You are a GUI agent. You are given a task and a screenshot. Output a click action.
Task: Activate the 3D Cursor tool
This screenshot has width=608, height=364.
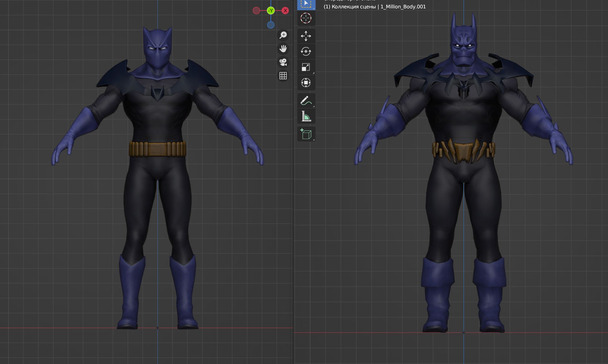(x=306, y=18)
